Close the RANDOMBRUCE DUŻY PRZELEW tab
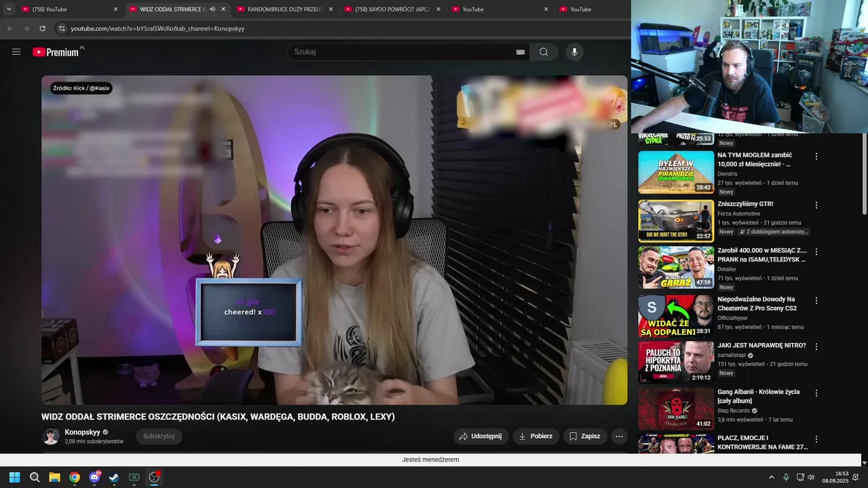The image size is (868, 488). [331, 9]
